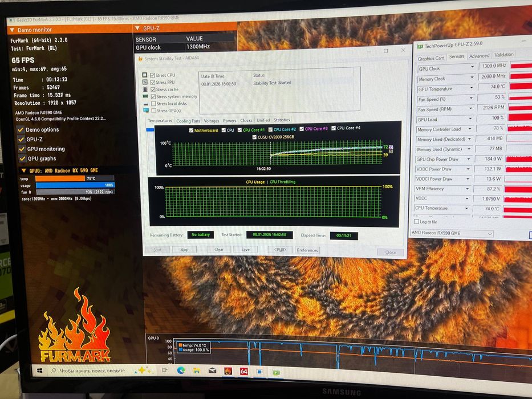Click the Clear button

(x=219, y=250)
